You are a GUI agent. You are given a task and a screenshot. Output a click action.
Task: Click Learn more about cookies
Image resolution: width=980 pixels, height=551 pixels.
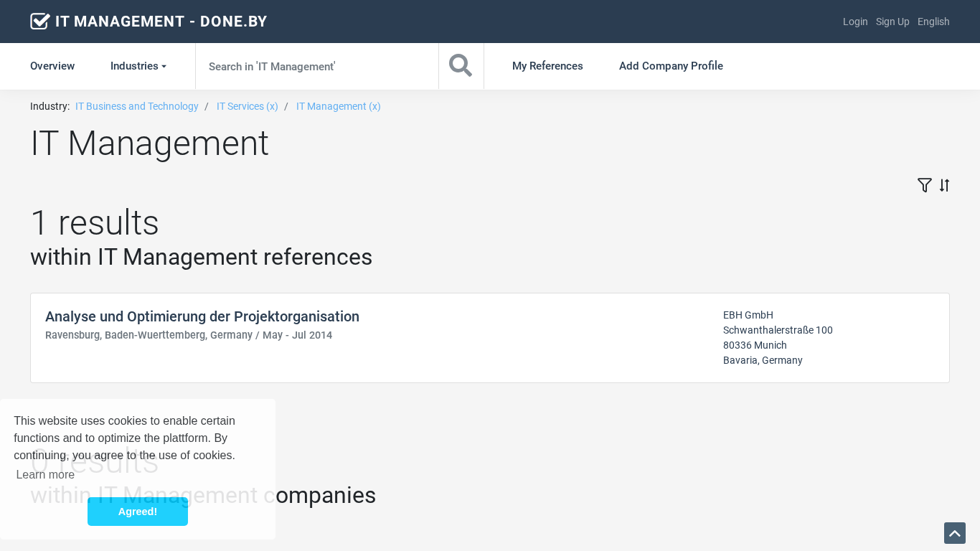(x=45, y=474)
